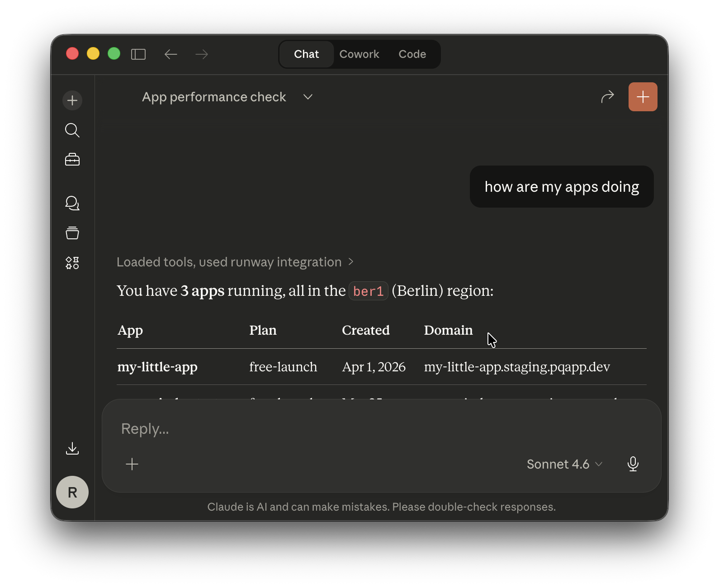This screenshot has height=588, width=719.
Task: Click the Created column header
Action: 366,330
